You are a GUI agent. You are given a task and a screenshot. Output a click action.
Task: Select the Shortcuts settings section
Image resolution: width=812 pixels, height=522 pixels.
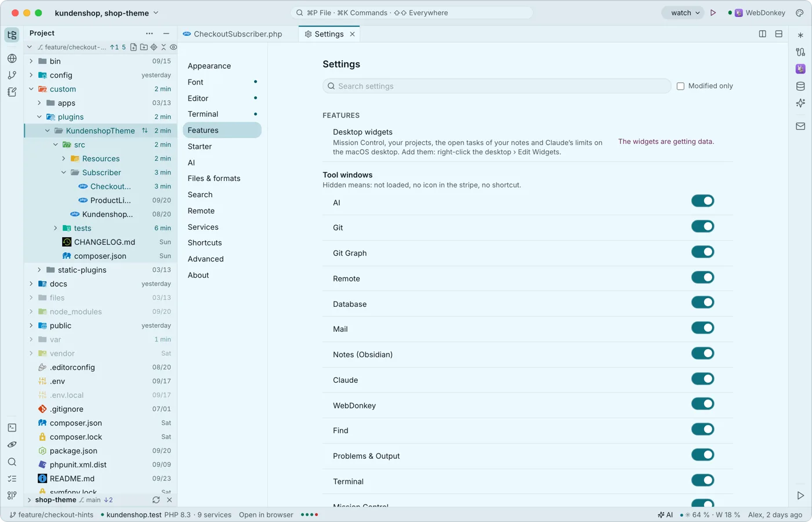point(222,243)
